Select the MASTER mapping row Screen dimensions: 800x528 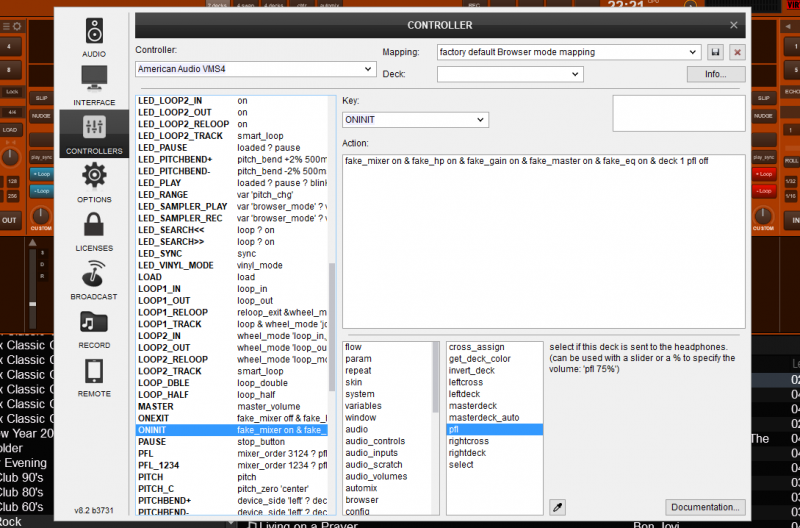[x=232, y=407]
